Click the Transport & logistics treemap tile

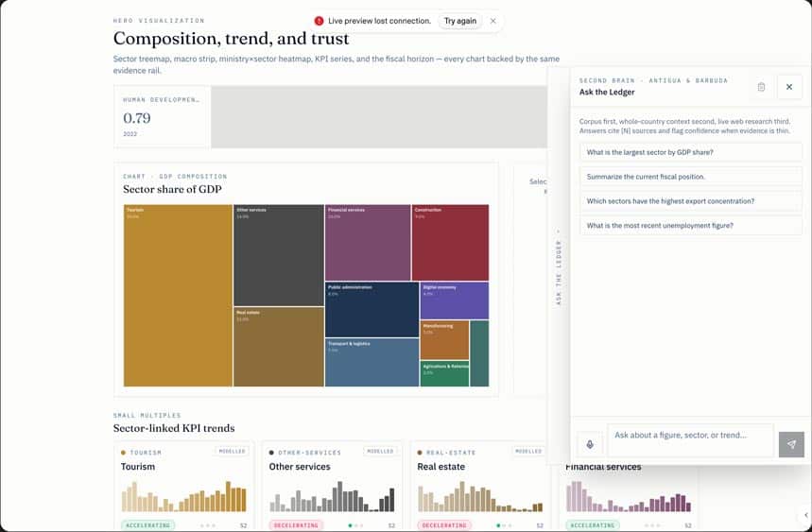(x=371, y=362)
